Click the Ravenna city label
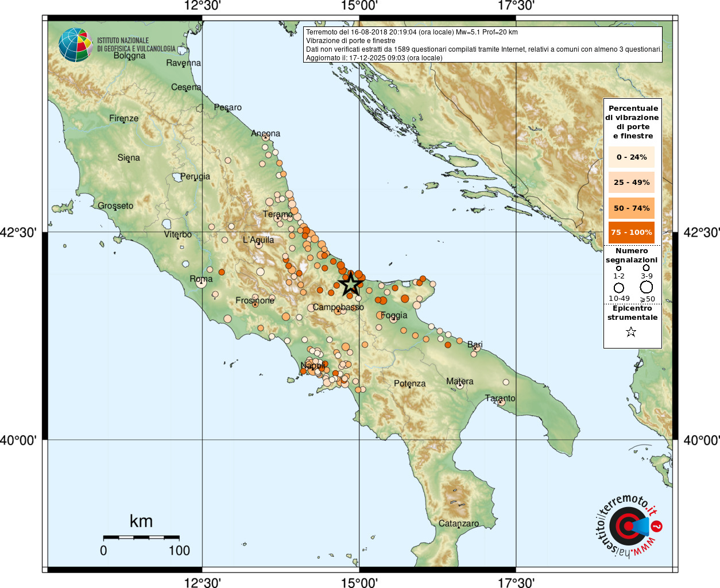Viewport: 720px width, 588px height. click(184, 63)
